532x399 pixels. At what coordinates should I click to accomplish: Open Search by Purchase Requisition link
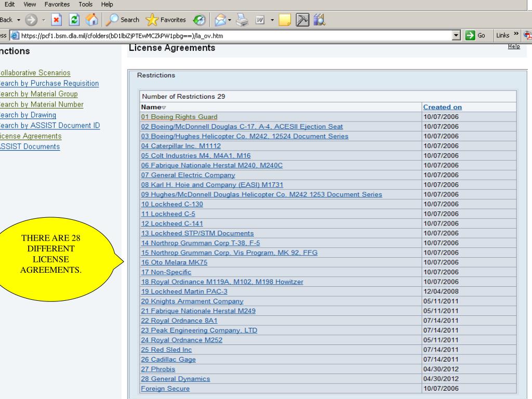[49, 84]
